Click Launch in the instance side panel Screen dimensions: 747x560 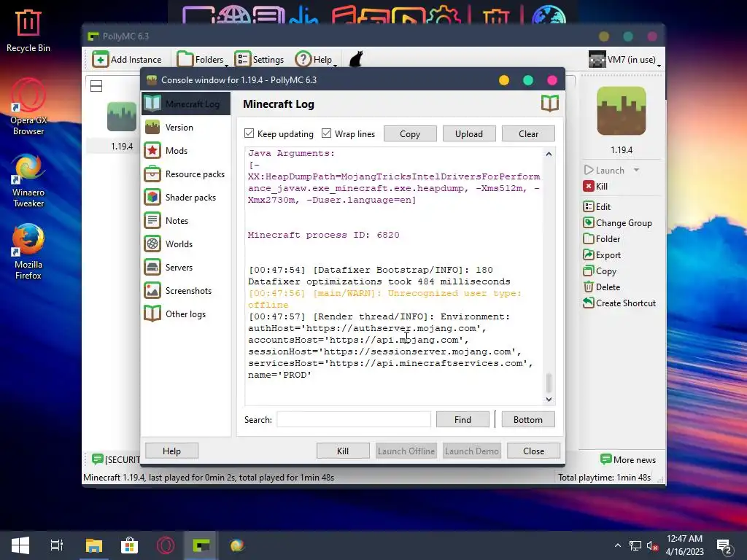pyautogui.click(x=605, y=170)
